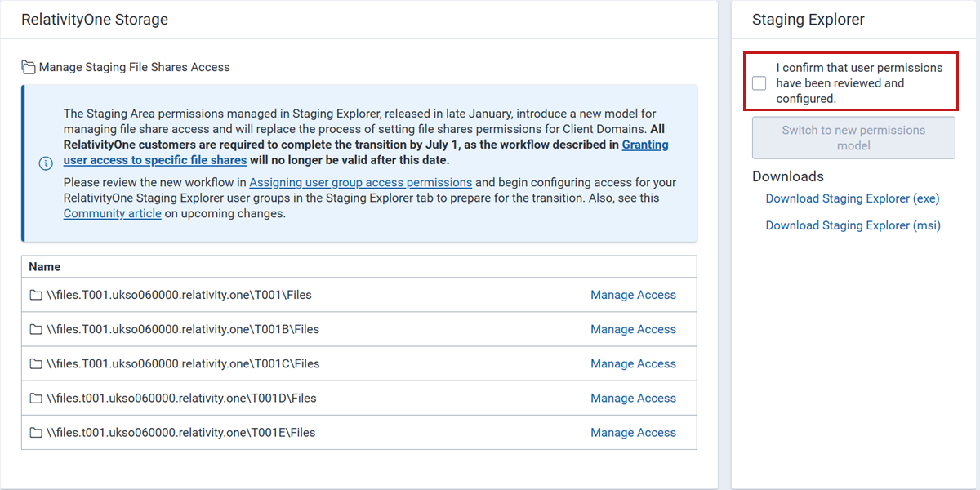
Task: Open the Community article link
Action: [112, 213]
